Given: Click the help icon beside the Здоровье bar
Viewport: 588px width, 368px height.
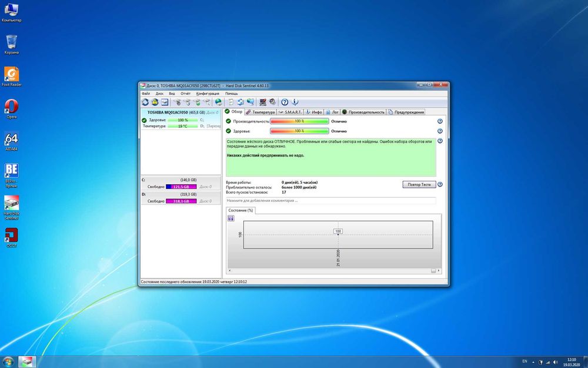Looking at the screenshot, I should coord(440,131).
